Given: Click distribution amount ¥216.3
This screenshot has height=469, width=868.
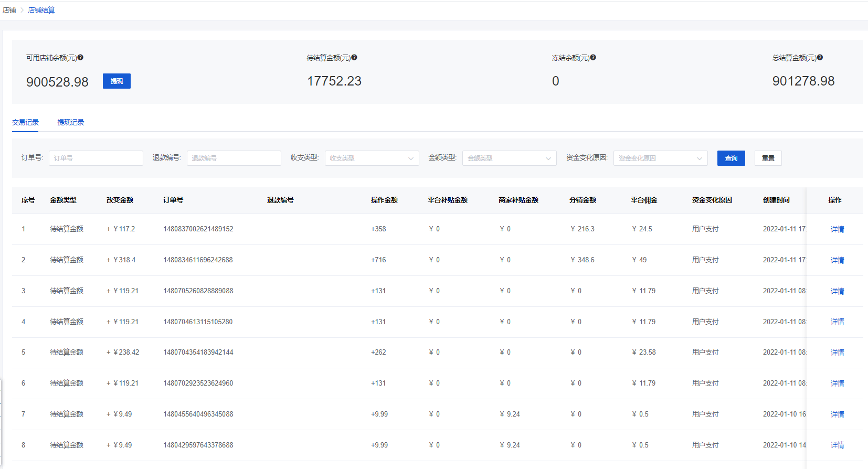Looking at the screenshot, I should tap(583, 229).
